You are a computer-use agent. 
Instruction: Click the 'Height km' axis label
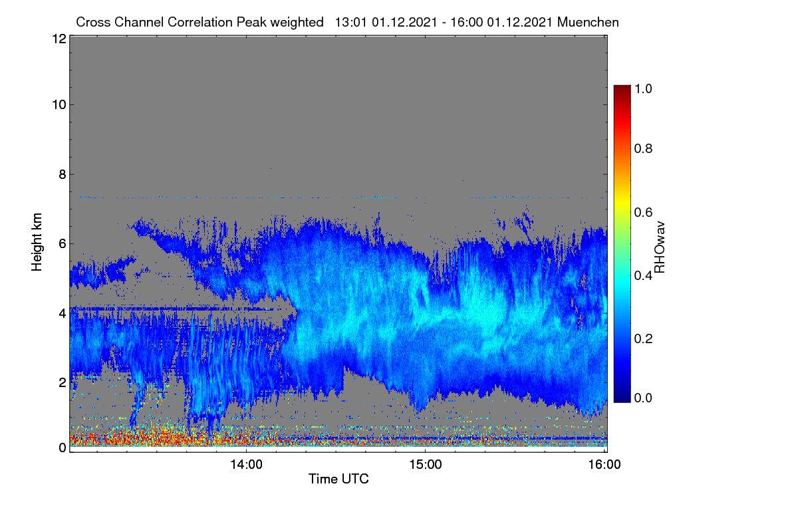pos(36,242)
